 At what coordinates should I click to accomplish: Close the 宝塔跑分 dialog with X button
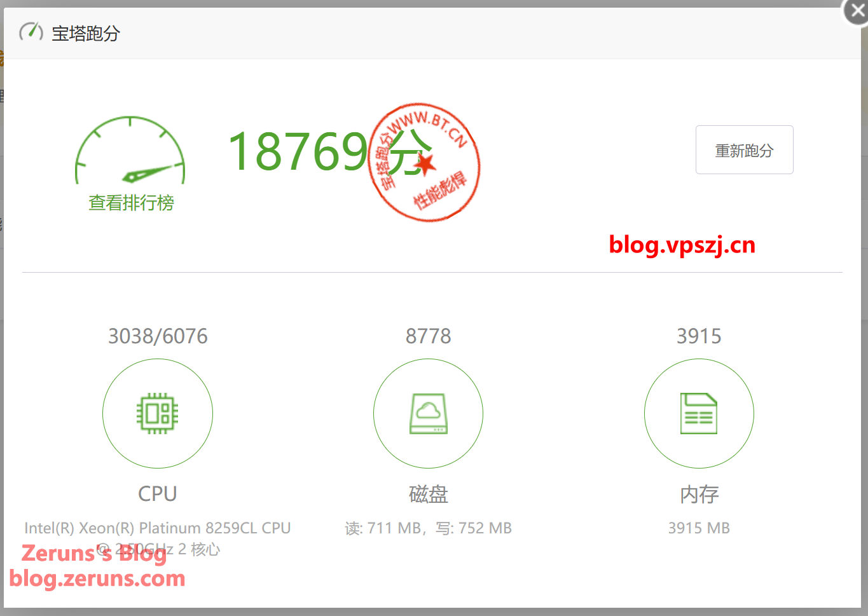[x=857, y=11]
